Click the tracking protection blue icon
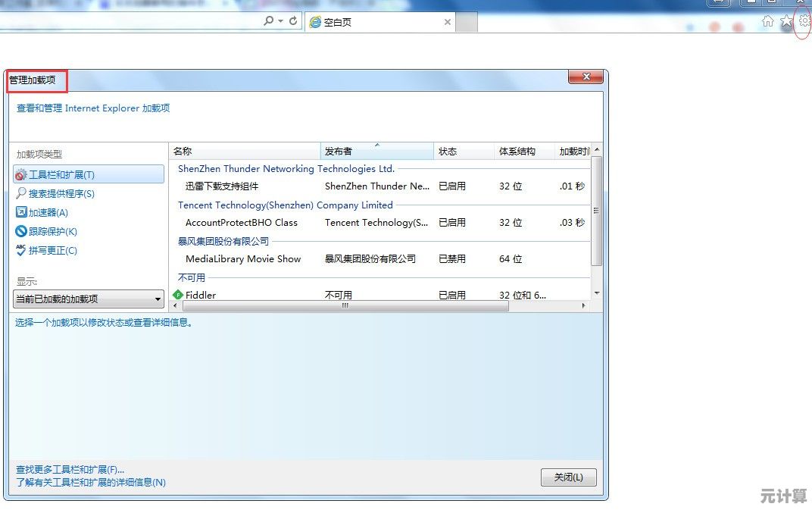Viewport: 812px width, 510px height. pyautogui.click(x=20, y=231)
